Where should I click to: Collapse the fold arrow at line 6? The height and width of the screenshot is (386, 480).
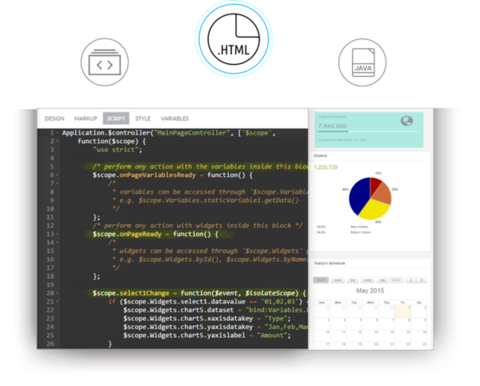[x=57, y=175]
